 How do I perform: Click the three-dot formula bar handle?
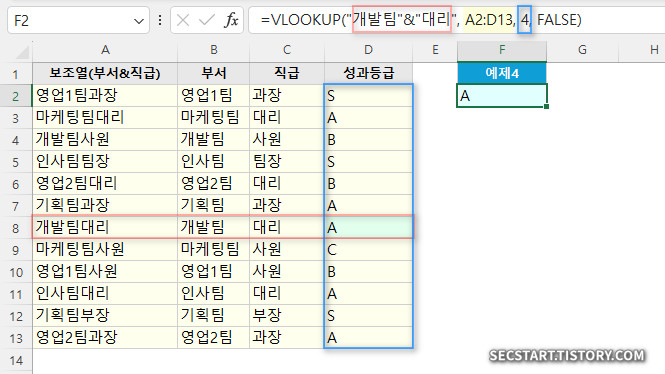160,20
